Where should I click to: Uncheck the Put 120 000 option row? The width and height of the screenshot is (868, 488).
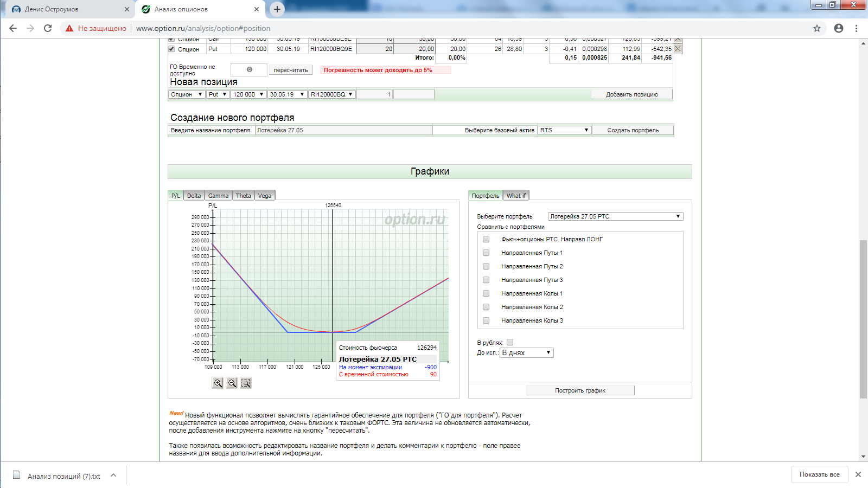[x=171, y=49]
